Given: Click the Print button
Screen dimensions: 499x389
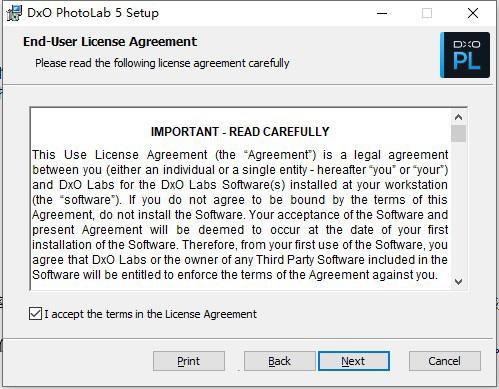Looking at the screenshot, I should point(189,361).
